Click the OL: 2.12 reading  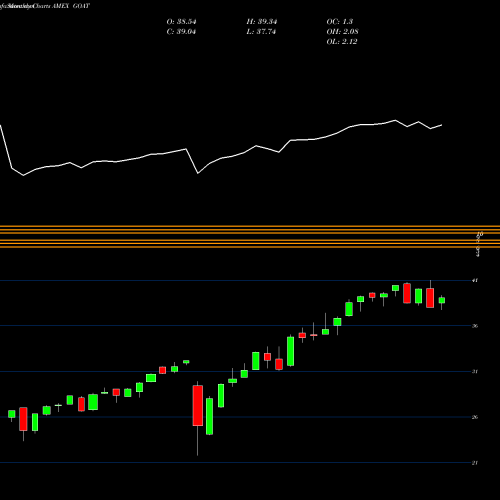342,42
